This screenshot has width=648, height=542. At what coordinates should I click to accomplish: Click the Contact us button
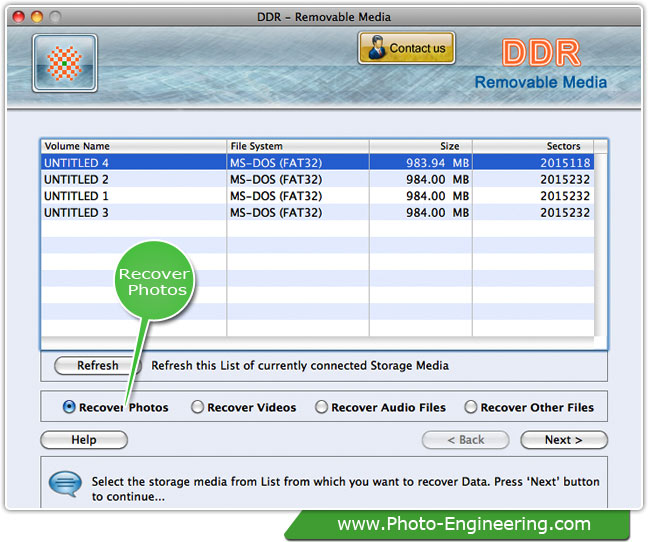pyautogui.click(x=407, y=48)
